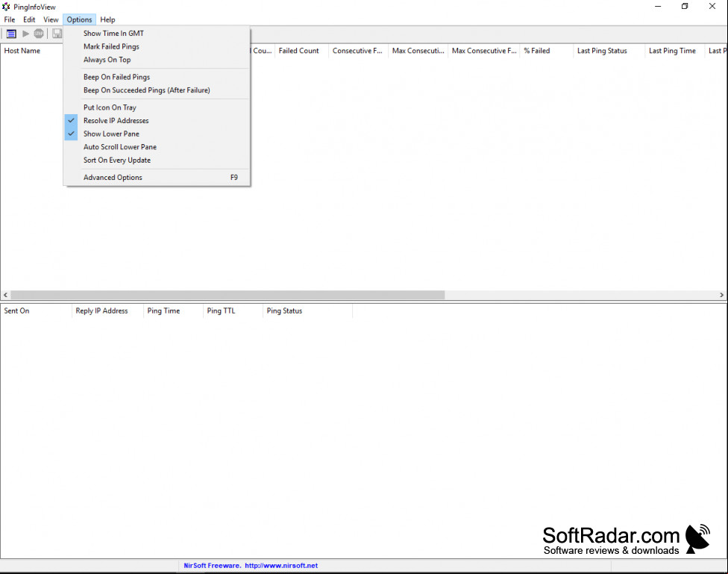
Task: Sort lower pane by Ping Time
Action: [173, 311]
